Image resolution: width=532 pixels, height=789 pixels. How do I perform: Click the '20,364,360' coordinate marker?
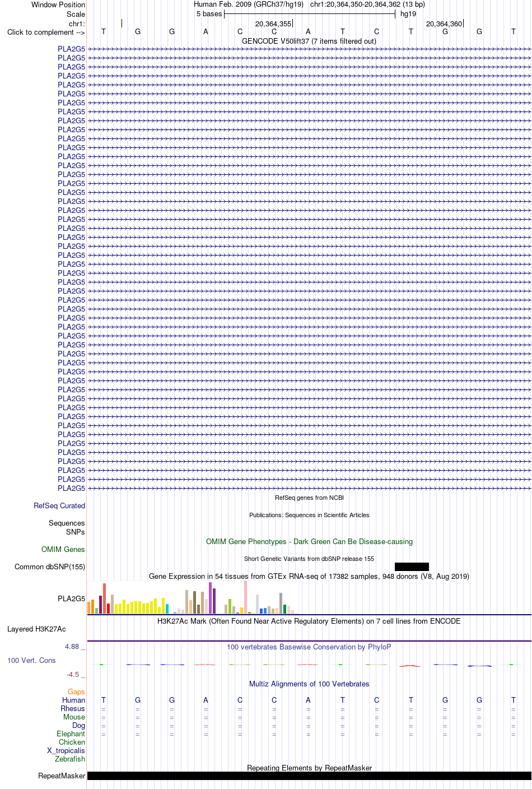444,24
